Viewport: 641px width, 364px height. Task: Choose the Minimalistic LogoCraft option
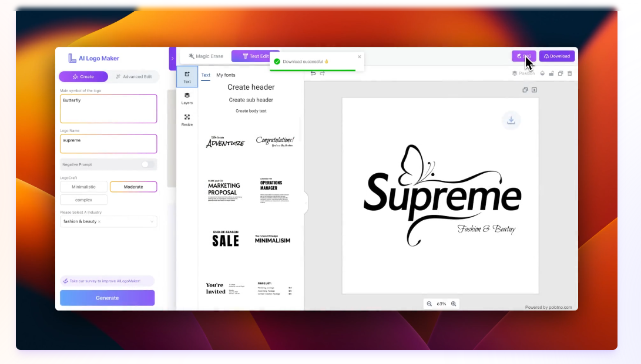[x=84, y=187]
